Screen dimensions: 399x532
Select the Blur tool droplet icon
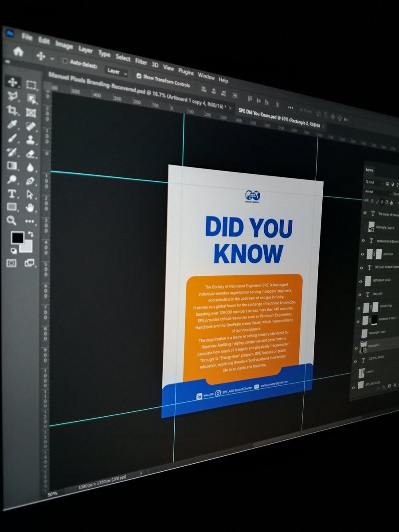point(31,168)
